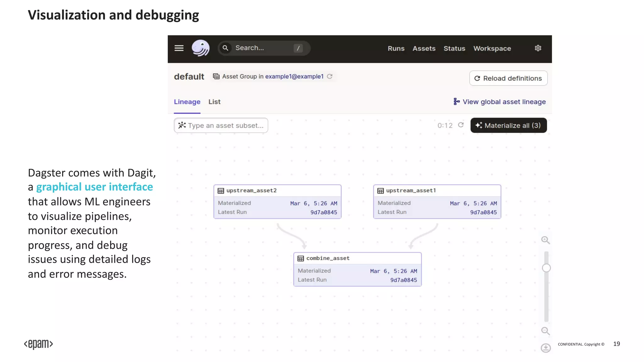Viewport: 644px width, 362px height.
Task: Click the Dagster octopus logo
Action: pyautogui.click(x=201, y=48)
